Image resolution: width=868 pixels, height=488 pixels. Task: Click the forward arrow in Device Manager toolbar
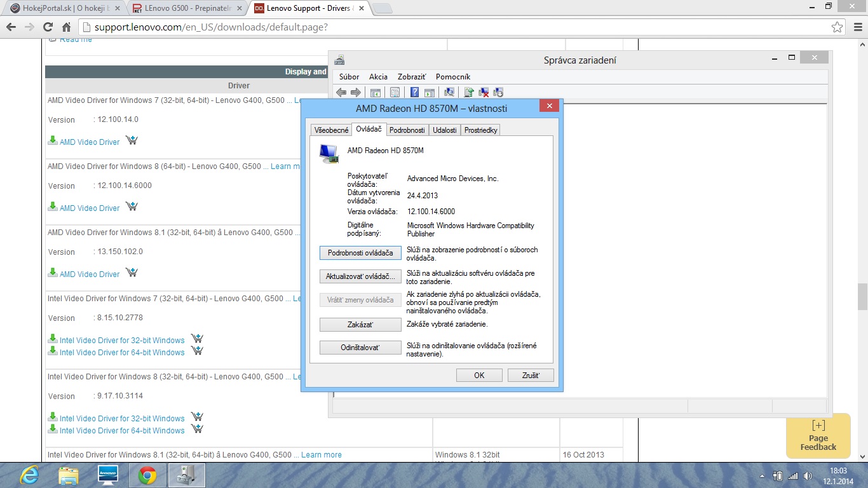point(356,92)
